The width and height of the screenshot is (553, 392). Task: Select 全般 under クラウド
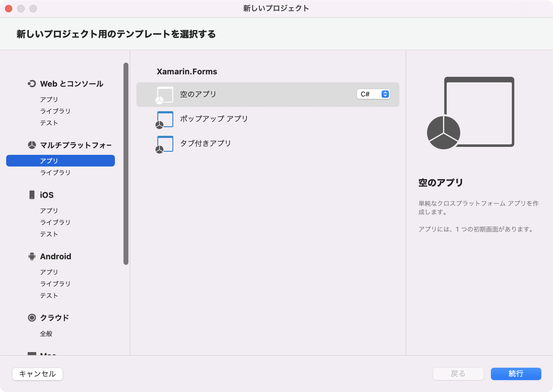[x=46, y=334]
